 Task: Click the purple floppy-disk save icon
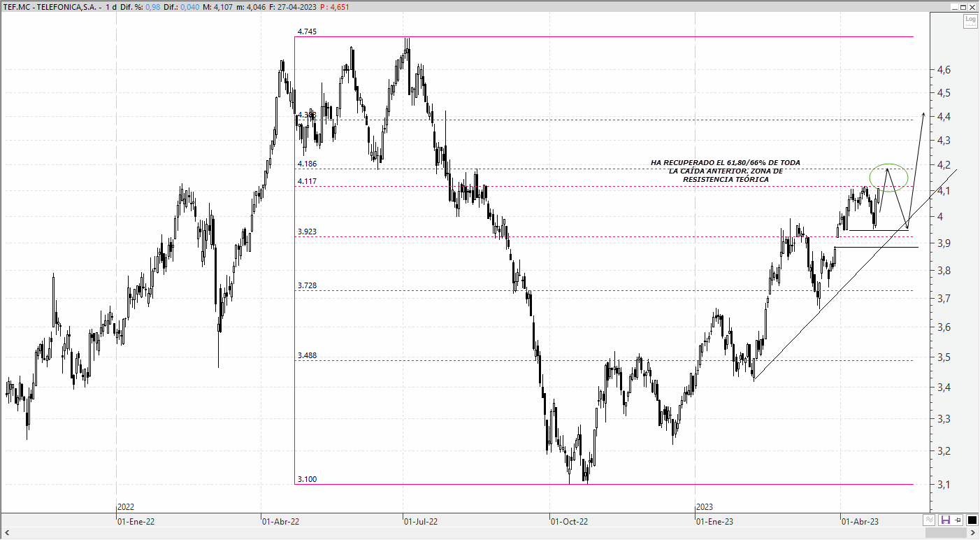(x=946, y=520)
